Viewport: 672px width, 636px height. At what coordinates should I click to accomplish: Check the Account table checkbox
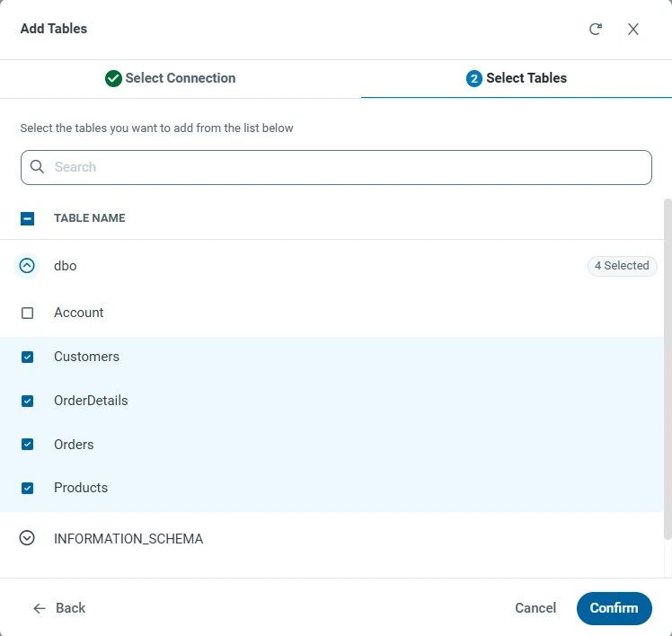(28, 313)
